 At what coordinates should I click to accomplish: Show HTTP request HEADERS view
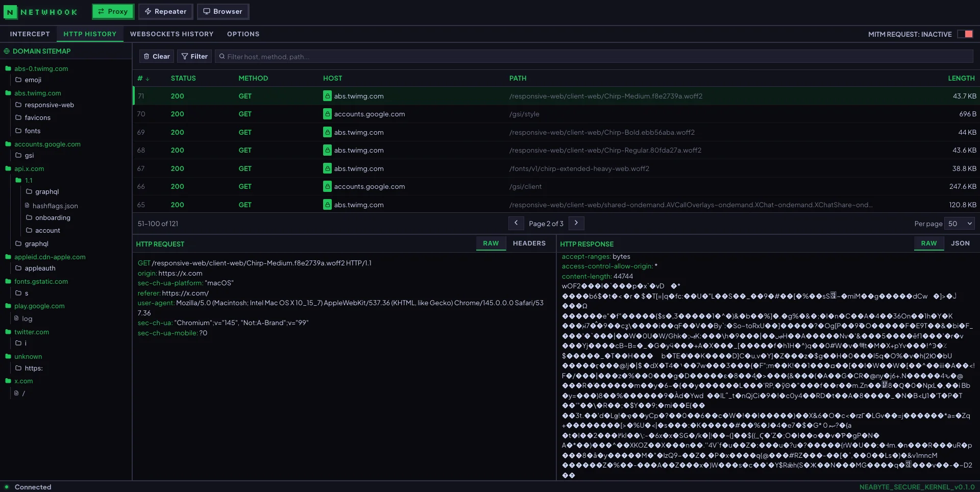pos(529,243)
